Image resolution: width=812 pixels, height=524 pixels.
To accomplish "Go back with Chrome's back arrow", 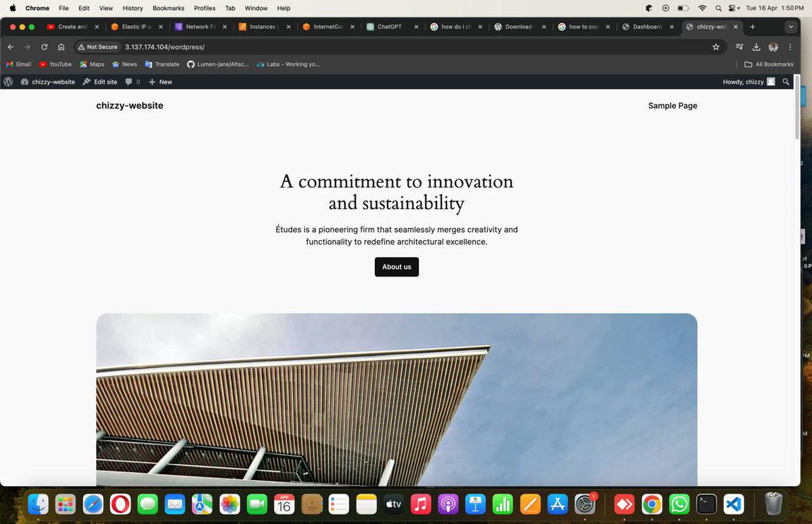I will click(11, 47).
